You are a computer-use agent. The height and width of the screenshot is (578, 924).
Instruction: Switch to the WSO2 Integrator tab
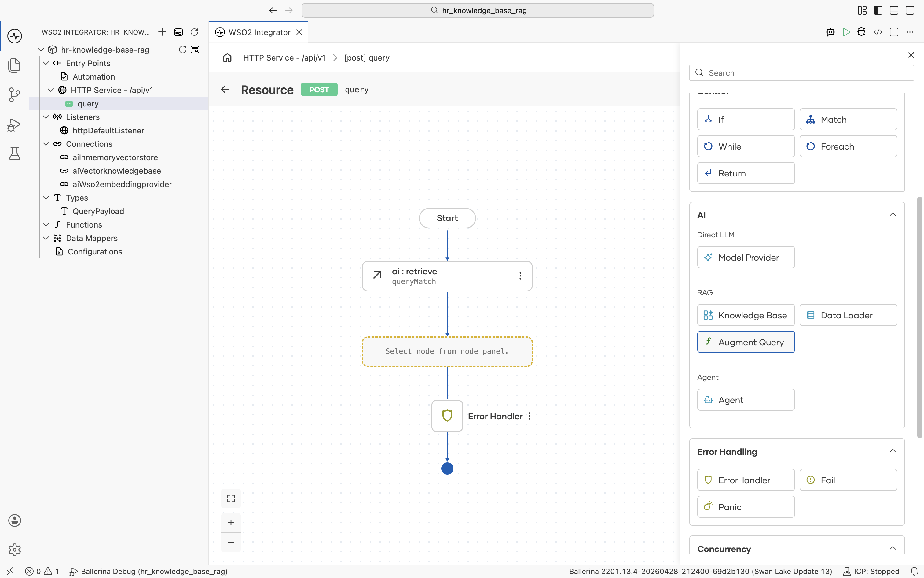coord(259,32)
